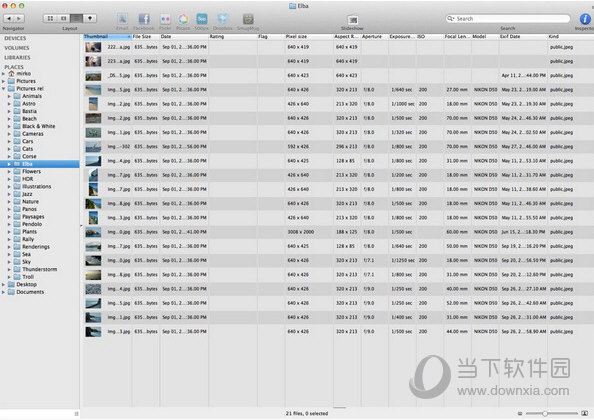The height and width of the screenshot is (420, 594).
Task: Expand the Pictures folder
Action: [x=3, y=81]
